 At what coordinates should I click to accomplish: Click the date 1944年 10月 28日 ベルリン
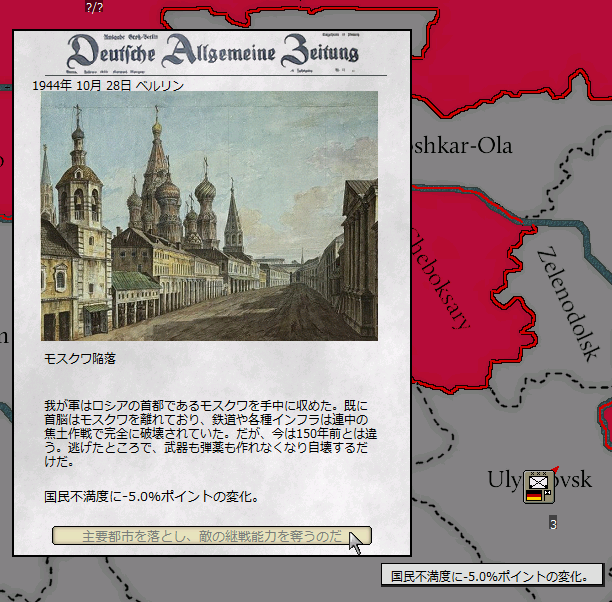pyautogui.click(x=108, y=85)
